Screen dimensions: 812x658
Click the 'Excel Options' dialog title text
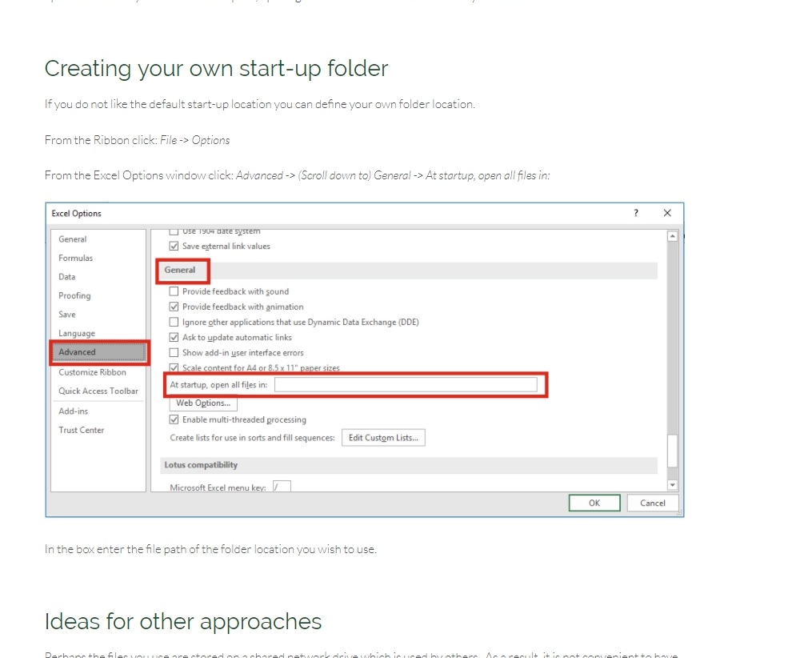coord(76,214)
